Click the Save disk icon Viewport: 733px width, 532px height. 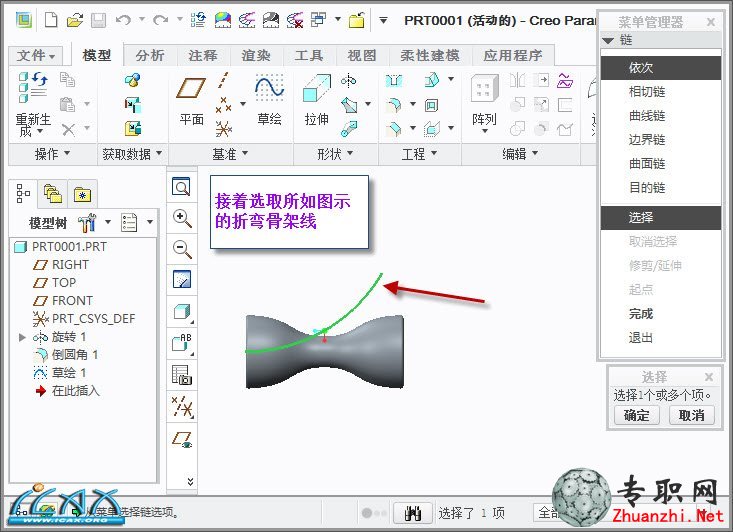click(99, 20)
